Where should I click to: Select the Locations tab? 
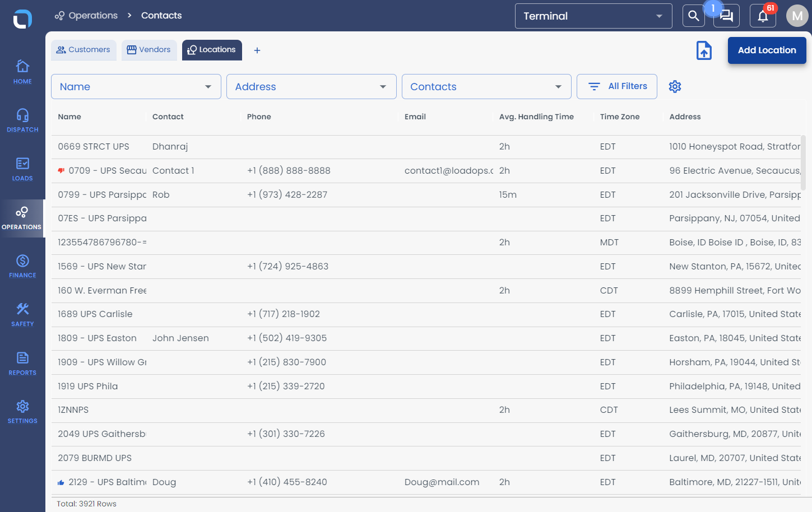pyautogui.click(x=212, y=50)
